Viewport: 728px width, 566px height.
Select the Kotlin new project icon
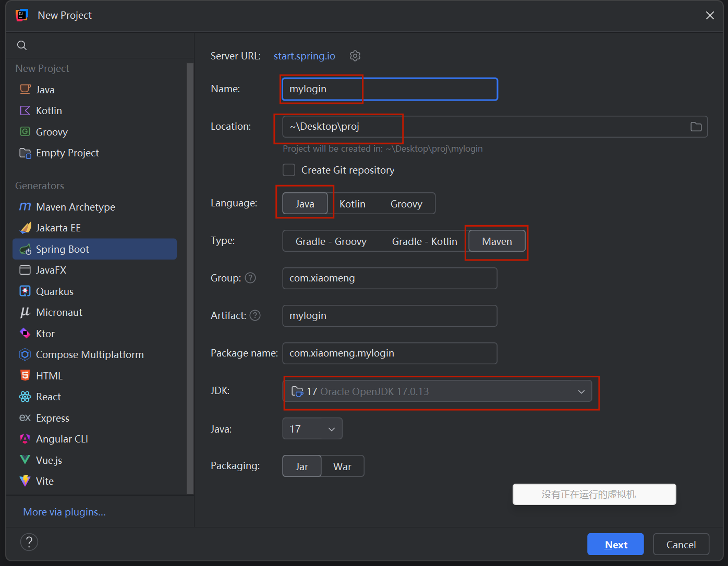coord(25,110)
